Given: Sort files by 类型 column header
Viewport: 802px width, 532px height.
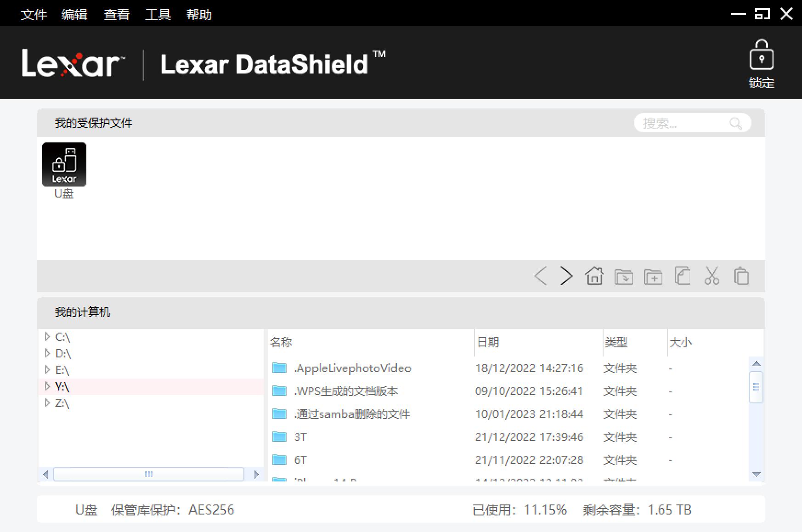Looking at the screenshot, I should click(635, 342).
